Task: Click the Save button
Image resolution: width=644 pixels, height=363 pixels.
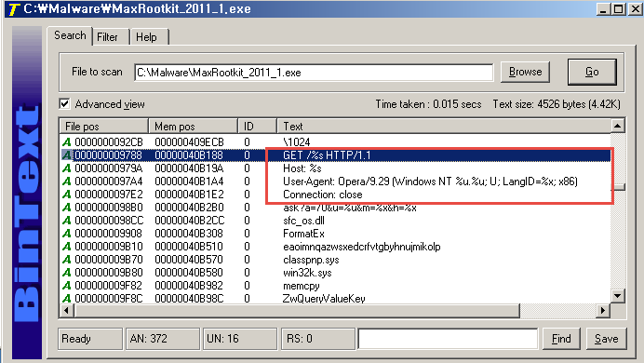Action: click(606, 339)
